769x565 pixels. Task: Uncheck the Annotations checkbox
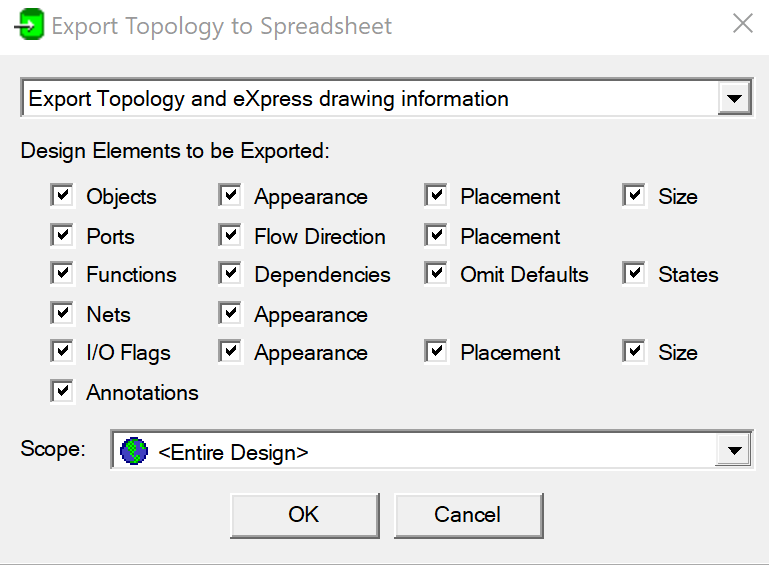click(x=62, y=391)
